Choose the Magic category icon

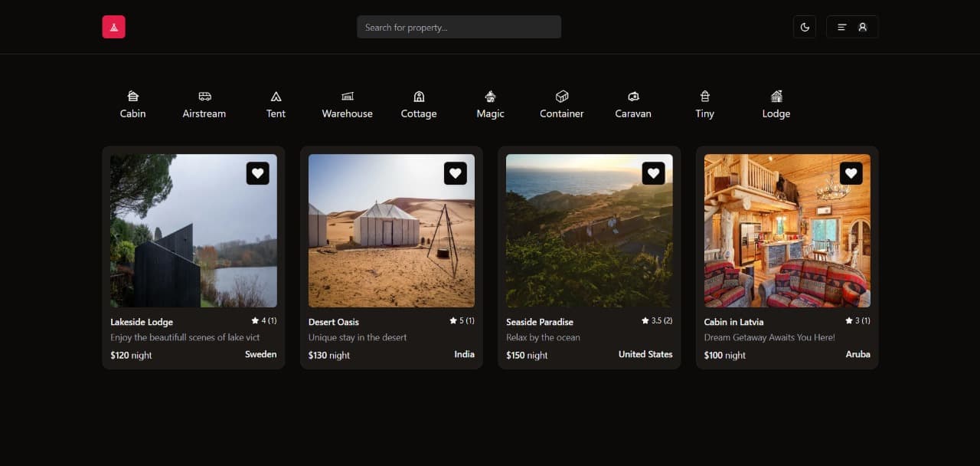click(x=490, y=97)
